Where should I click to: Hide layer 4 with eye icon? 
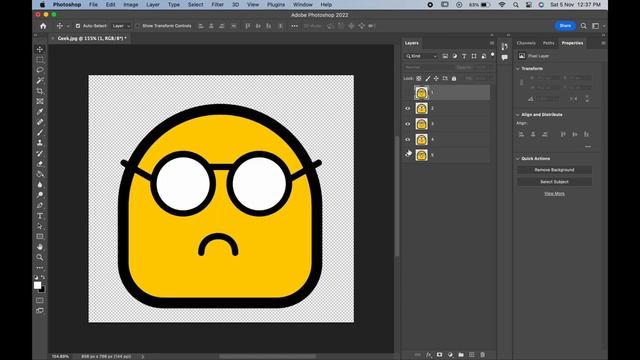[x=407, y=140]
